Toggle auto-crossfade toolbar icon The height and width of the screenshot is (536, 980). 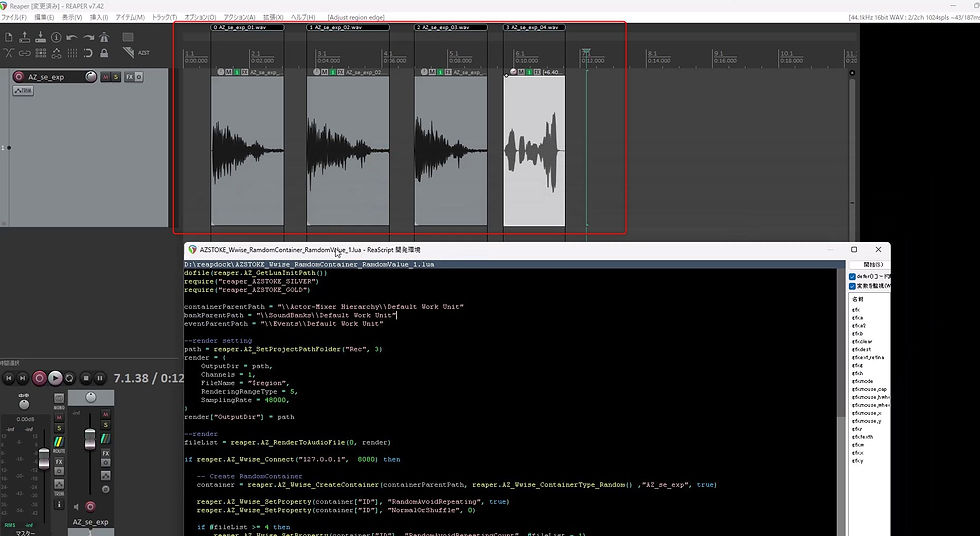coord(9,53)
